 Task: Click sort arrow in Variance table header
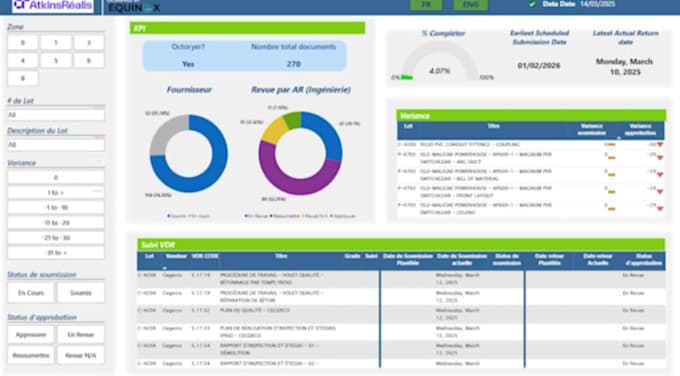click(618, 138)
